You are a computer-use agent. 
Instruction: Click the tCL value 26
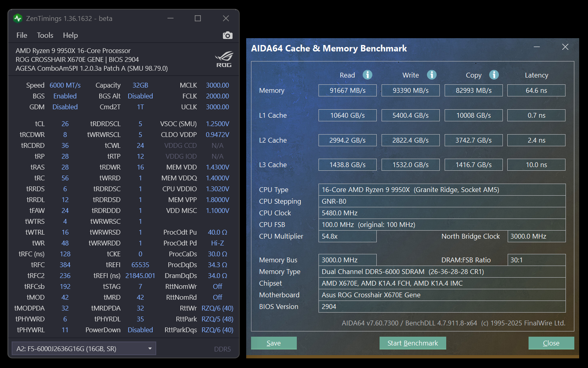pyautogui.click(x=65, y=124)
